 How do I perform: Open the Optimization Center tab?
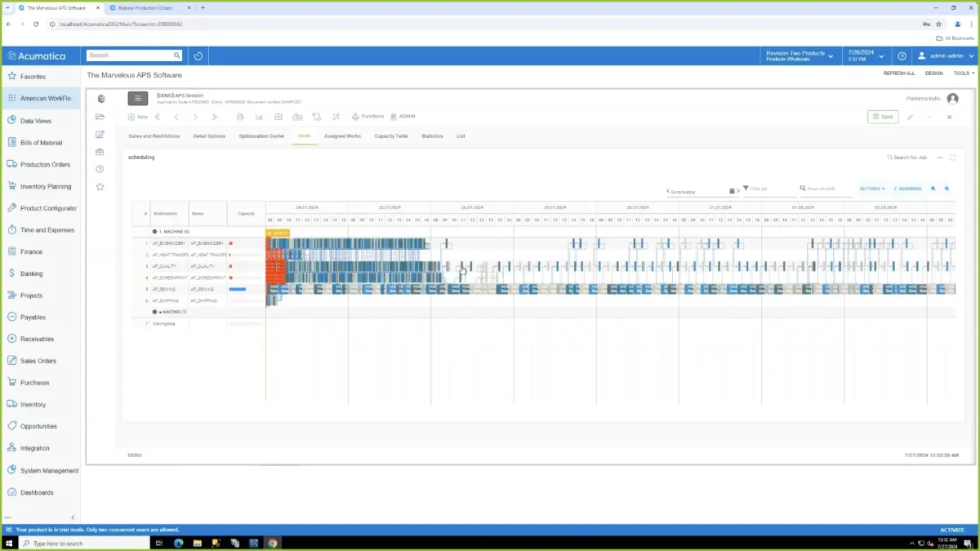pyautogui.click(x=262, y=136)
